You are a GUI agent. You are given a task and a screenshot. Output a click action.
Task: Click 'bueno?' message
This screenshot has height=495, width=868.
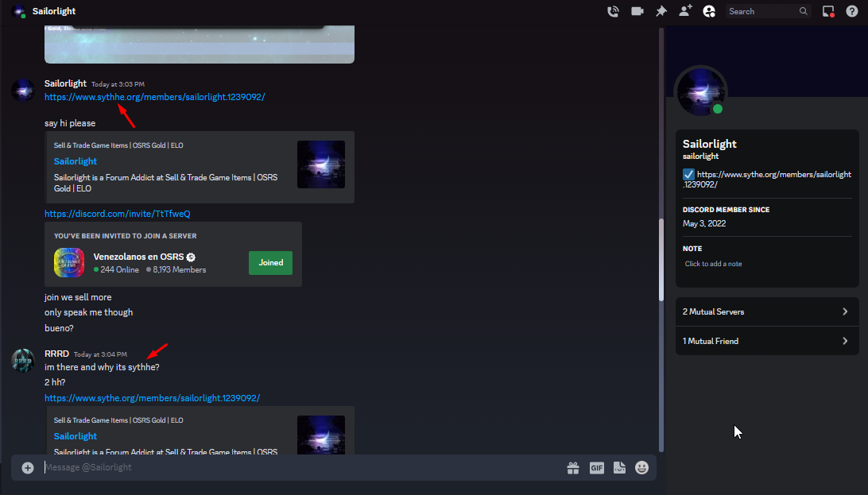[x=59, y=328]
